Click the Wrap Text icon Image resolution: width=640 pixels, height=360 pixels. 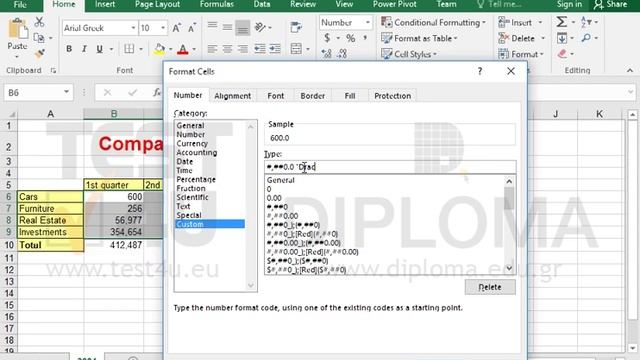(x=296, y=27)
